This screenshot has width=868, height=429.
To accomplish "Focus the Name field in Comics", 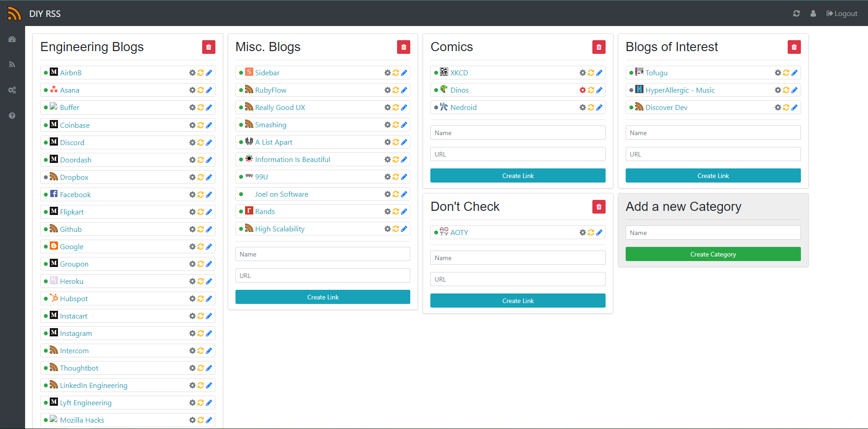I will click(518, 133).
